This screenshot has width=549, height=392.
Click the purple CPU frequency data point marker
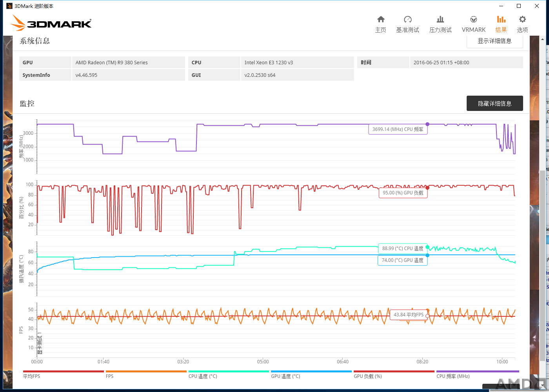[427, 124]
